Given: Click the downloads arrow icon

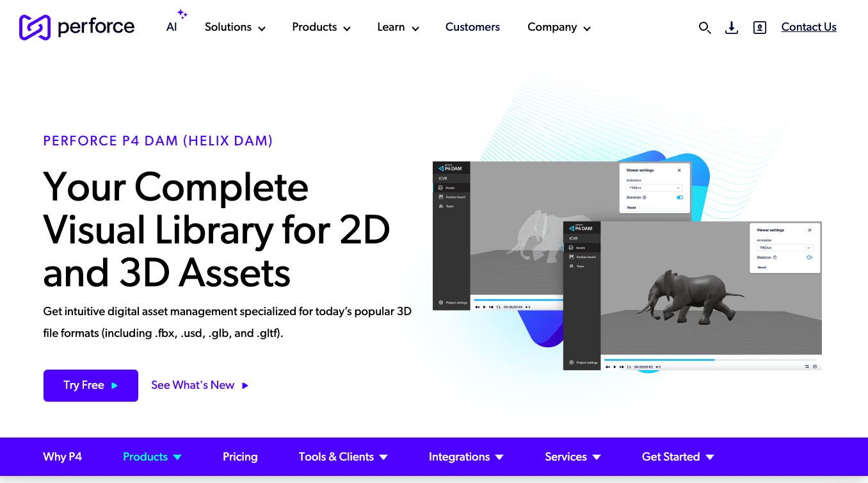Looking at the screenshot, I should (732, 28).
